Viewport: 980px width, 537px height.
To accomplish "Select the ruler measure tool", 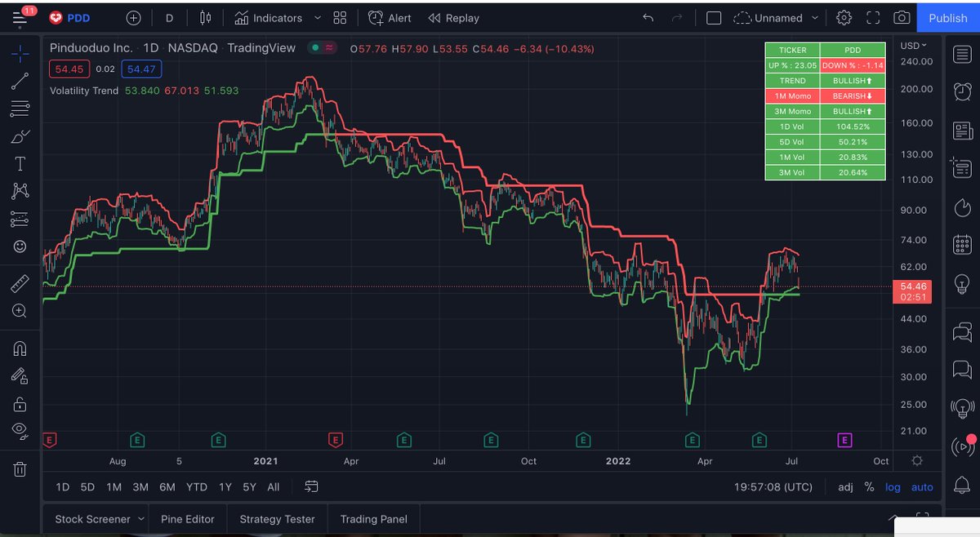I will [20, 283].
